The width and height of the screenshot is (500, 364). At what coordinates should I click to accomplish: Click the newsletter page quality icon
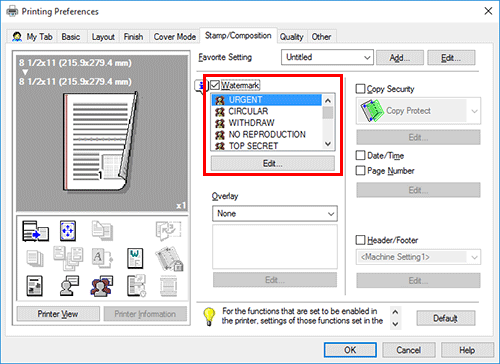click(34, 286)
